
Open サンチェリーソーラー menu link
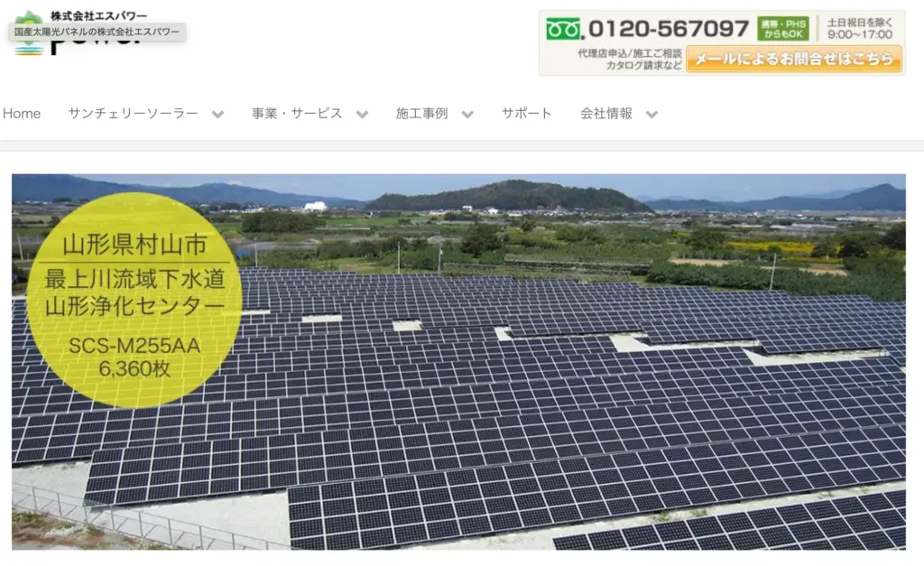134,113
